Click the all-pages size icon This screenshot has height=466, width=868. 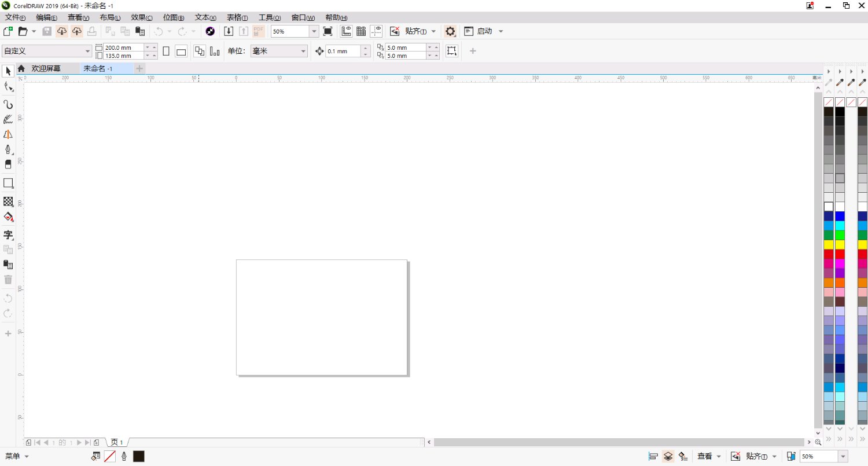click(x=200, y=51)
